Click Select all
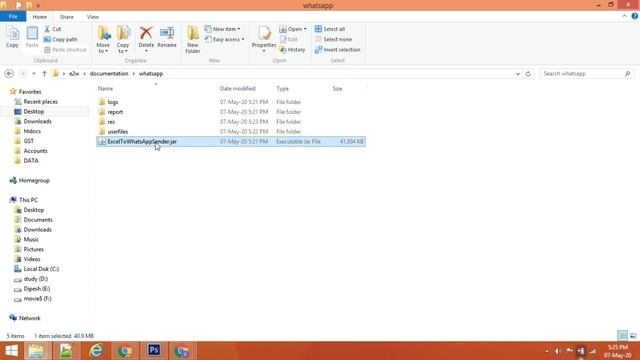The height and width of the screenshot is (360, 640). 330,29
